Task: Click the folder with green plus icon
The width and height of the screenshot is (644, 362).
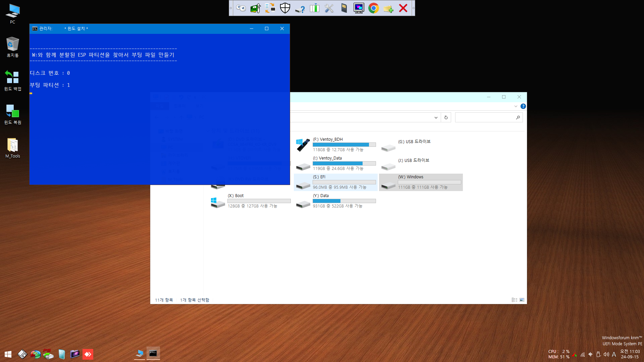Action: (x=388, y=9)
